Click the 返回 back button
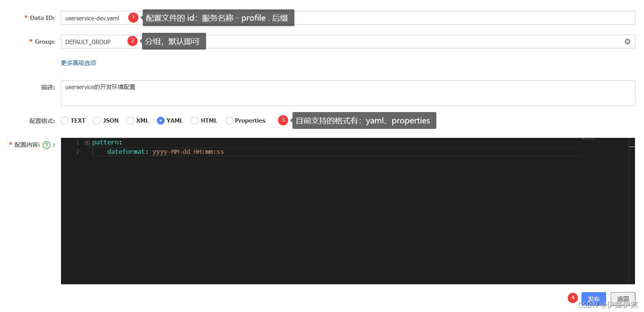Screen dimensions: 644x312 [623, 299]
